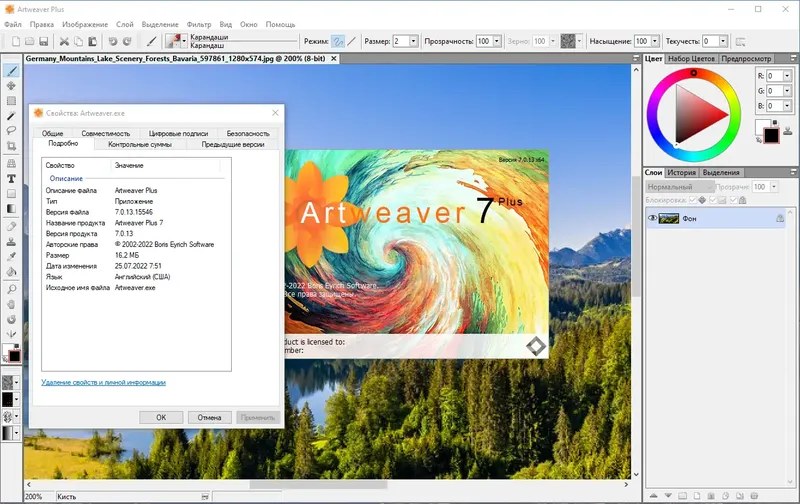Viewport: 800px width, 504px height.
Task: Click the canvas horizontal scrollbar thumb
Action: tap(317, 484)
